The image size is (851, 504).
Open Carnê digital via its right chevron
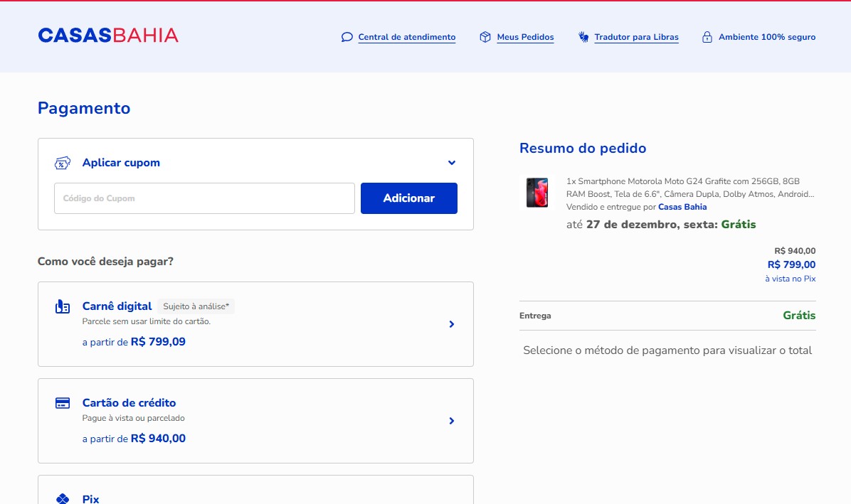pos(452,324)
